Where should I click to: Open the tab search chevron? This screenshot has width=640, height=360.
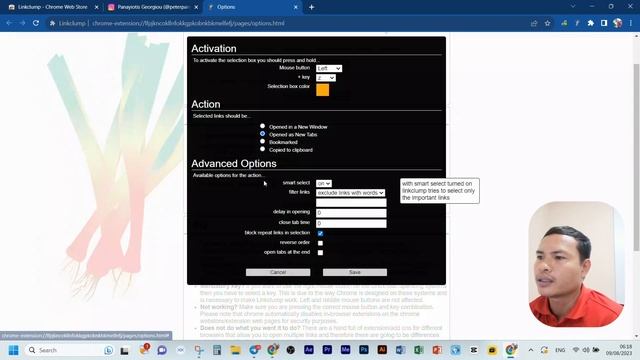tap(573, 7)
